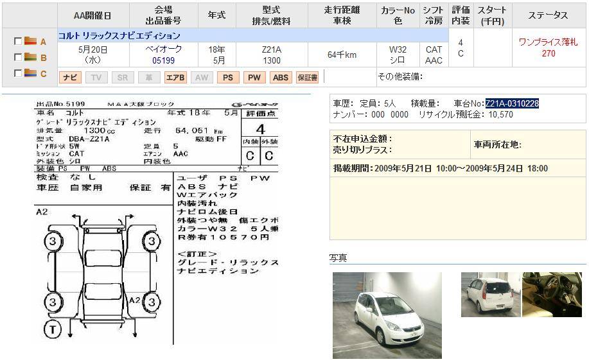Click the blue folder icon for list C

coord(30,73)
